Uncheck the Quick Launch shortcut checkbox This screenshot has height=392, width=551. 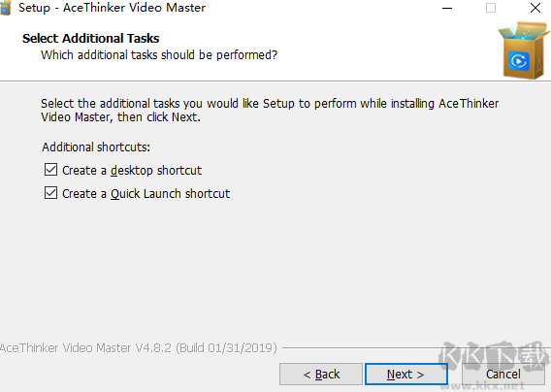point(51,193)
